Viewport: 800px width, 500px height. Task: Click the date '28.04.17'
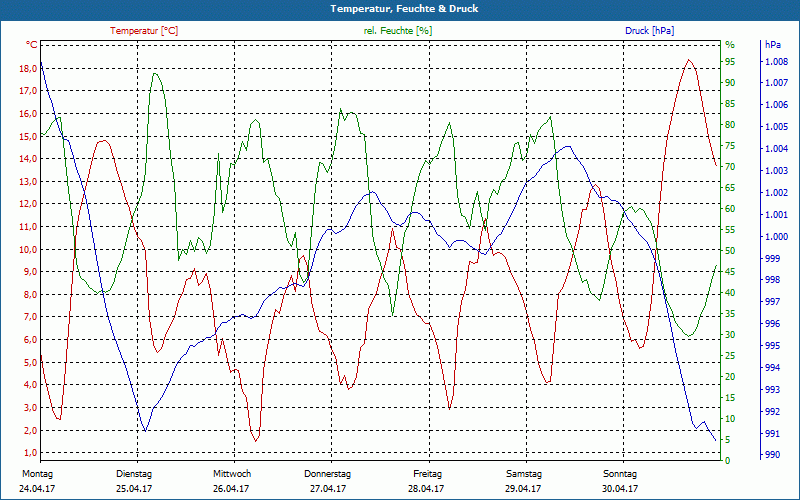(x=426, y=489)
